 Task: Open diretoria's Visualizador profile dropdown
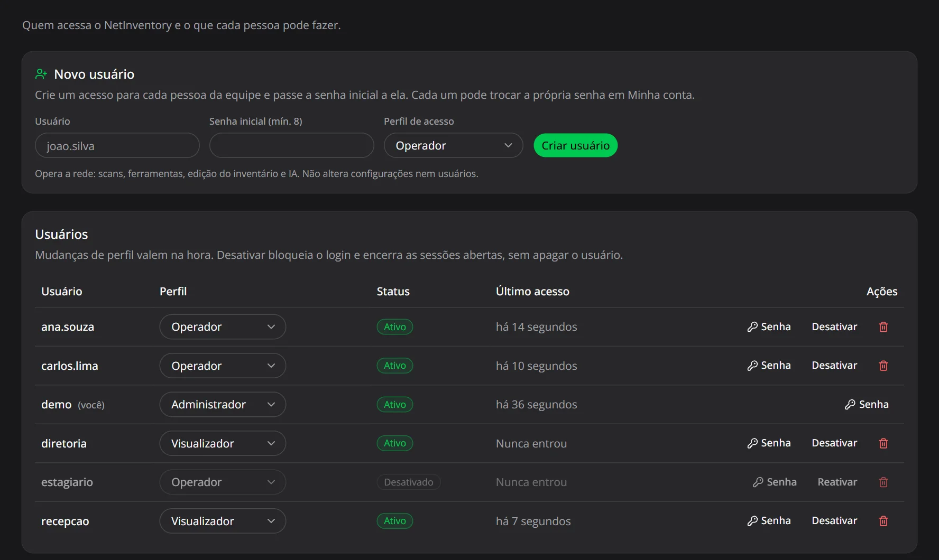(223, 443)
